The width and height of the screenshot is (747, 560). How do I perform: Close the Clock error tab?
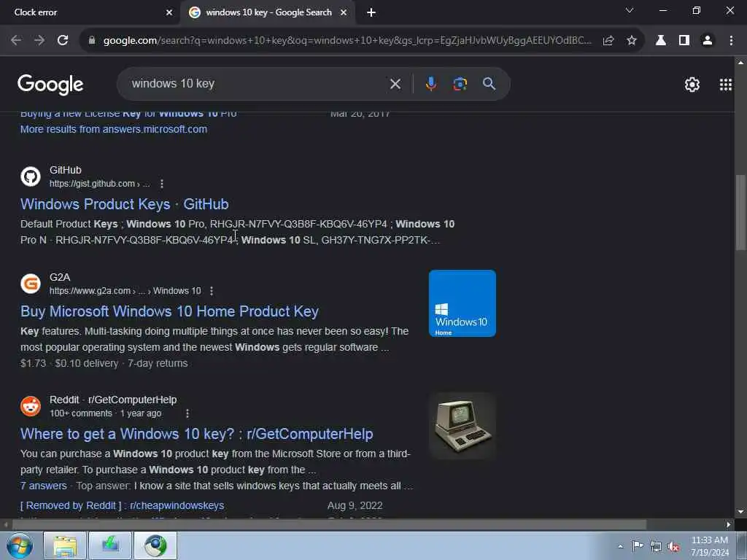click(x=169, y=13)
